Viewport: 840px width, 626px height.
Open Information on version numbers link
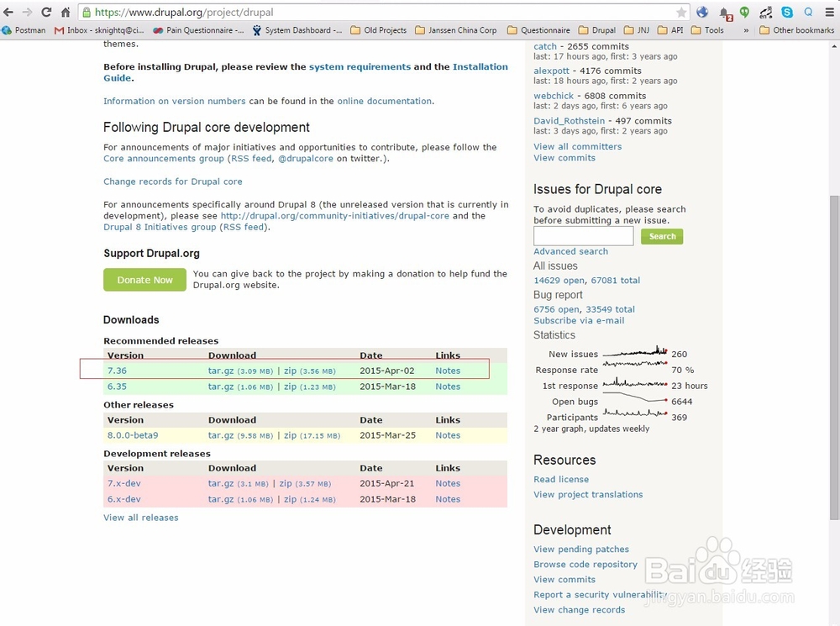(175, 101)
